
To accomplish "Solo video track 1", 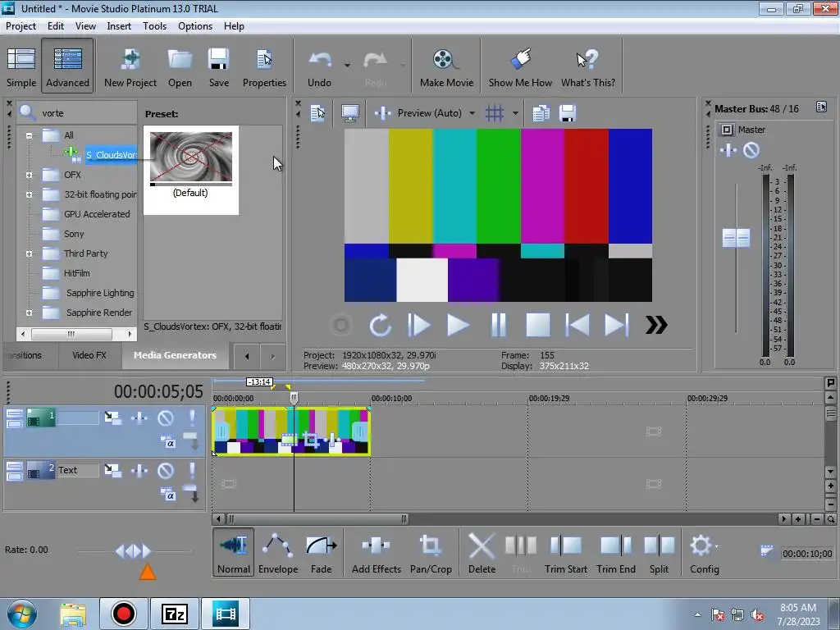I will pyautogui.click(x=192, y=418).
